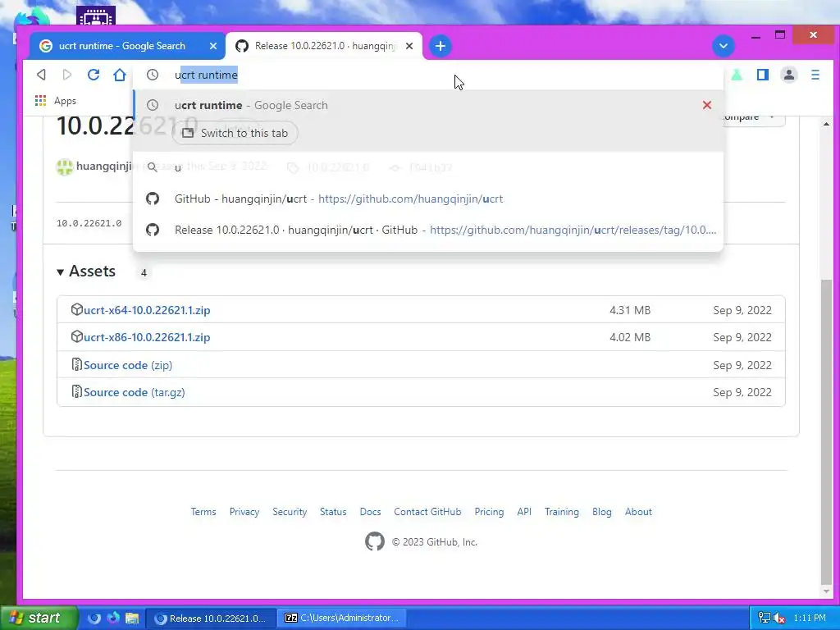Open the Docs footer link

tap(370, 512)
